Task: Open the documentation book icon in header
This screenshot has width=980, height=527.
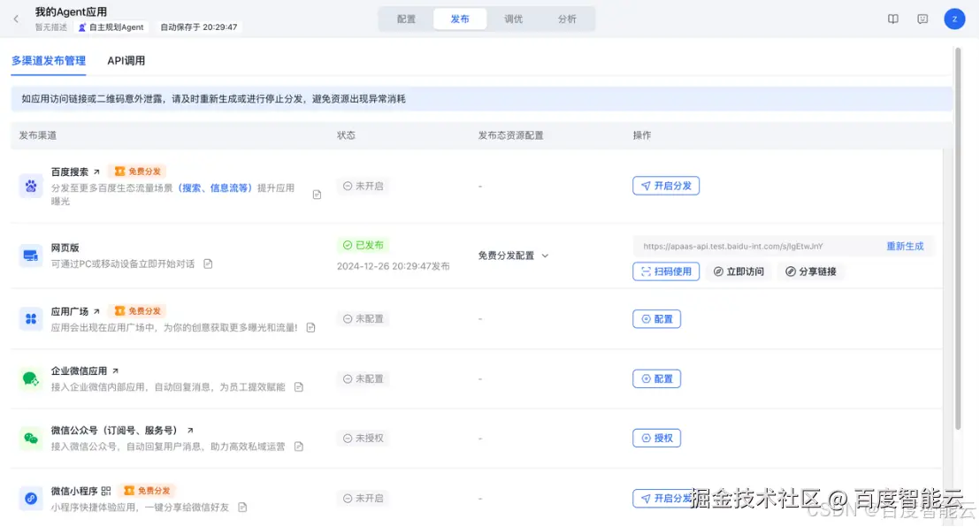Action: pyautogui.click(x=893, y=18)
